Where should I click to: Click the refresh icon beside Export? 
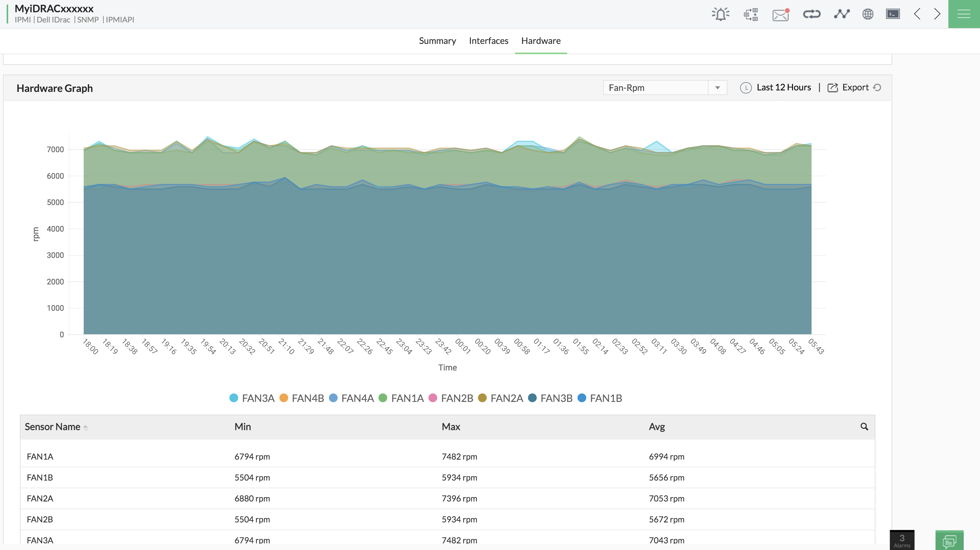coord(877,88)
